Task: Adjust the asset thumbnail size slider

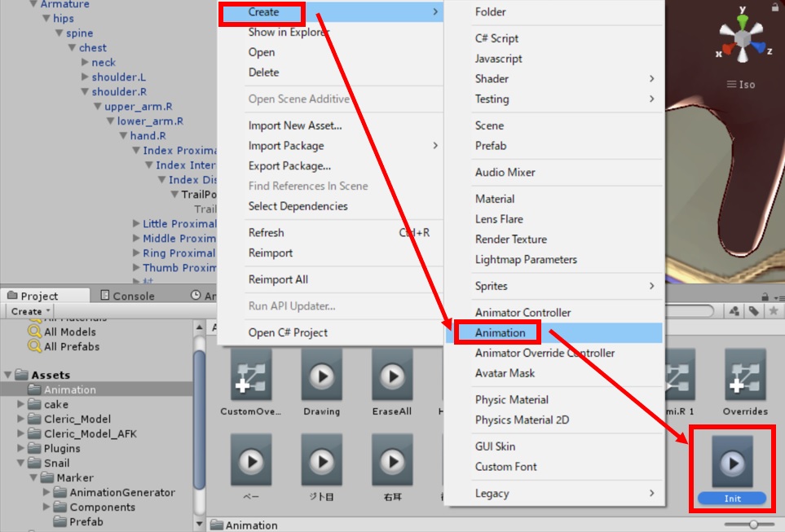Action: [x=754, y=525]
